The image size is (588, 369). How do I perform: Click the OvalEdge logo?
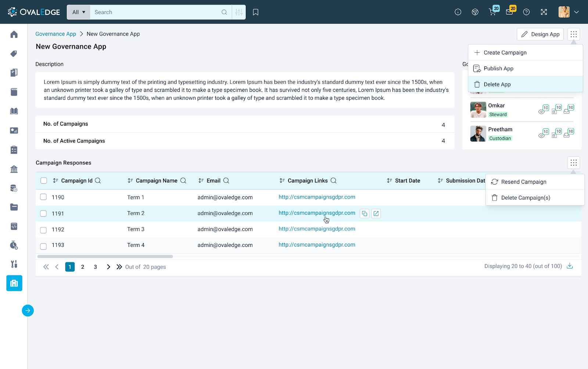pos(34,12)
